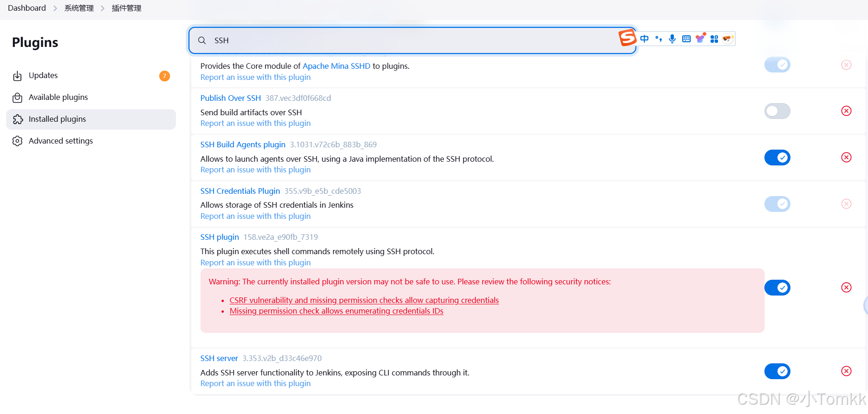Disable the SSH Build Agents plugin toggle
868x414 pixels.
coord(777,158)
